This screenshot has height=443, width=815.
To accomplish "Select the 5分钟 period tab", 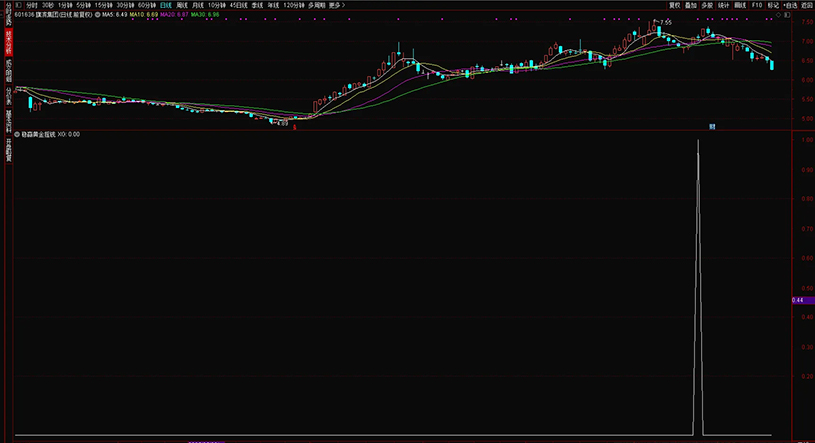I will (84, 5).
